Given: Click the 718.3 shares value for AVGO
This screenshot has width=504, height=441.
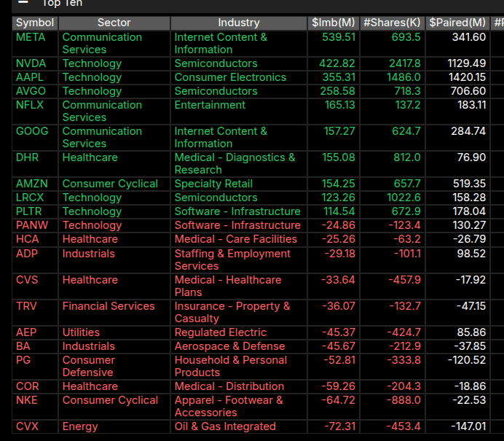Looking at the screenshot, I should (x=407, y=91).
